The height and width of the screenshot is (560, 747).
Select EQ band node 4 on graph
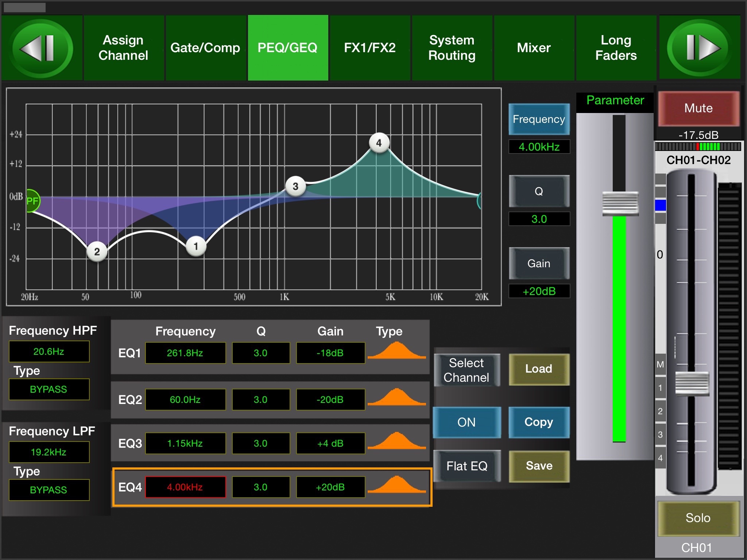[x=379, y=143]
